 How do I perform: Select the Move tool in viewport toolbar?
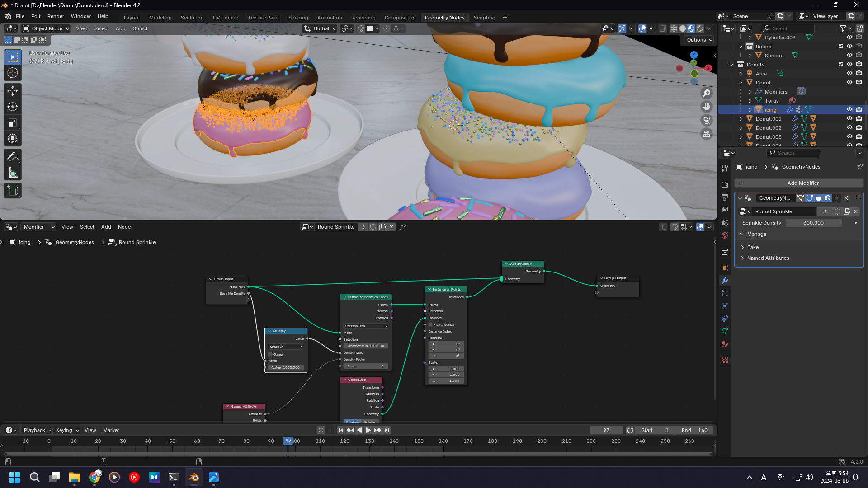point(13,90)
